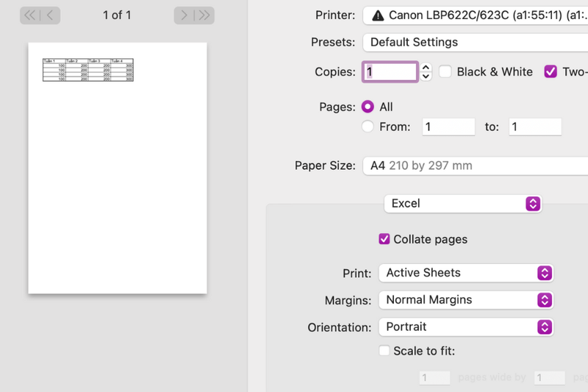Screen dimensions: 588x392
Task: Disable Collate pages checkbox
Action: coord(384,239)
